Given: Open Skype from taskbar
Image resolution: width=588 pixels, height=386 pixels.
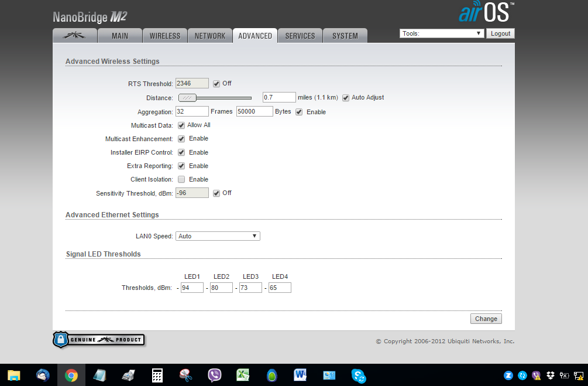Looking at the screenshot, I should click(358, 375).
